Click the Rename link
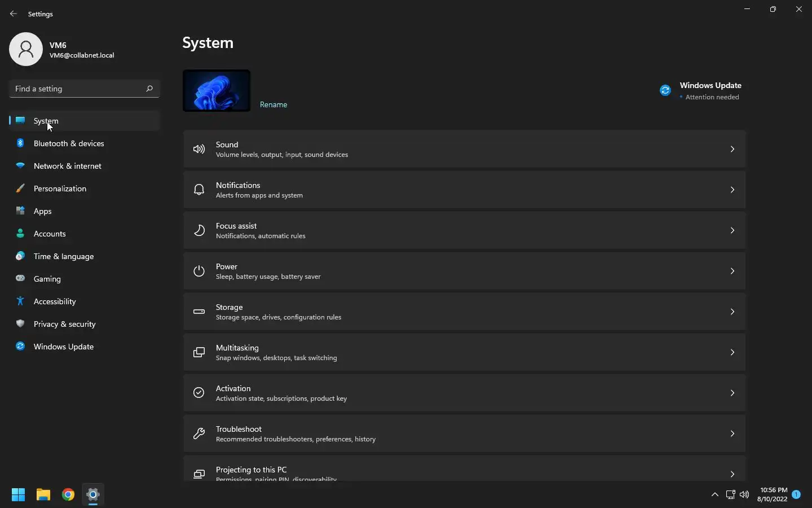 coord(273,104)
